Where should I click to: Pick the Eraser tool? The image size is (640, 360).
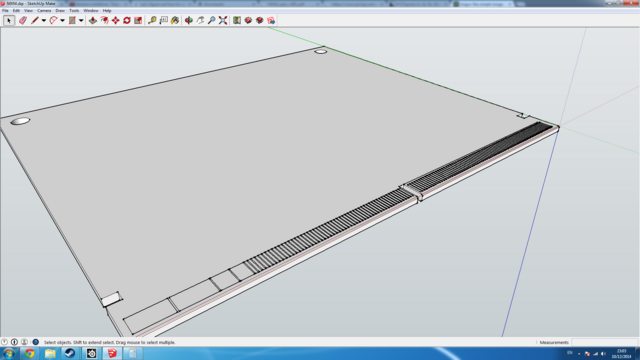point(22,20)
